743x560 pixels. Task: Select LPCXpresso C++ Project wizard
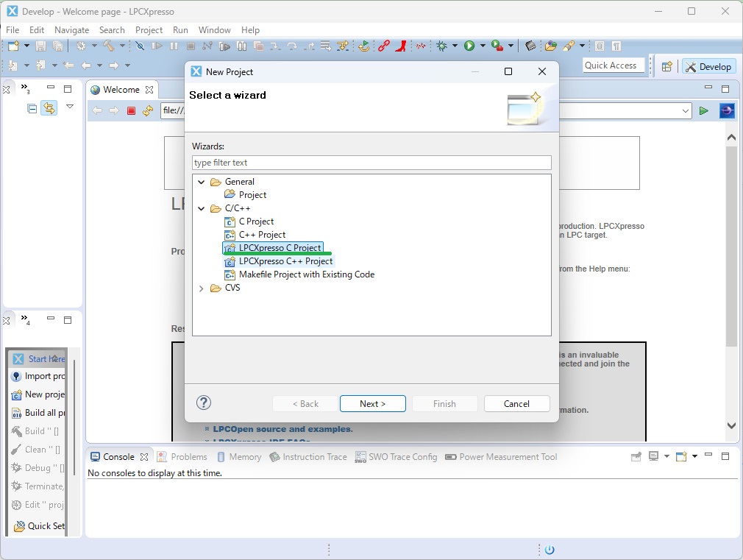(285, 261)
